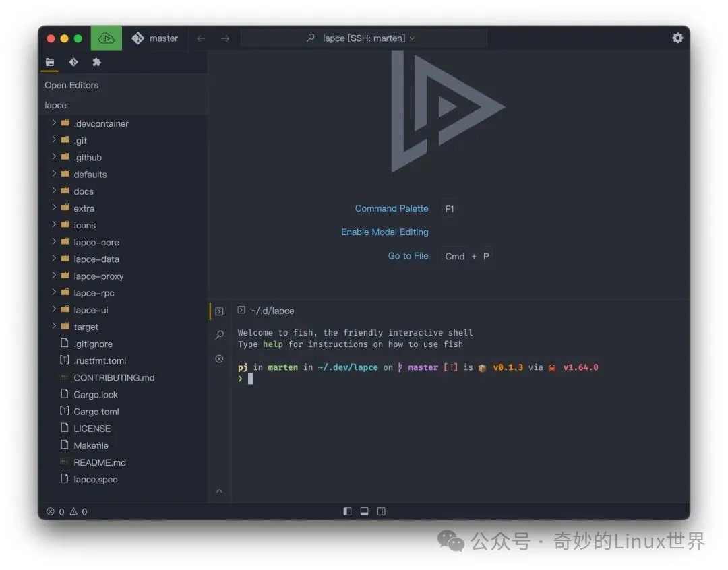Toggle the right panel visibility

click(x=382, y=511)
